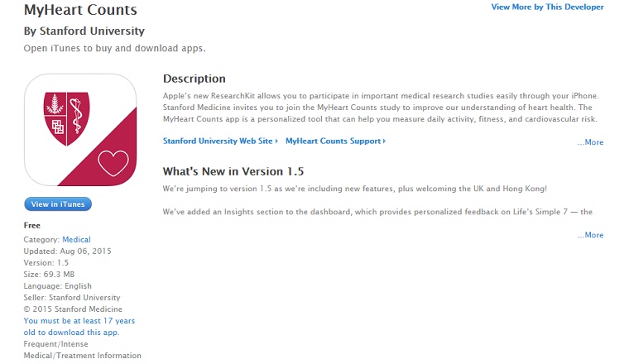The width and height of the screenshot is (629, 364).
Task: Click What's New in Version 1.5 heading
Action: click(233, 171)
